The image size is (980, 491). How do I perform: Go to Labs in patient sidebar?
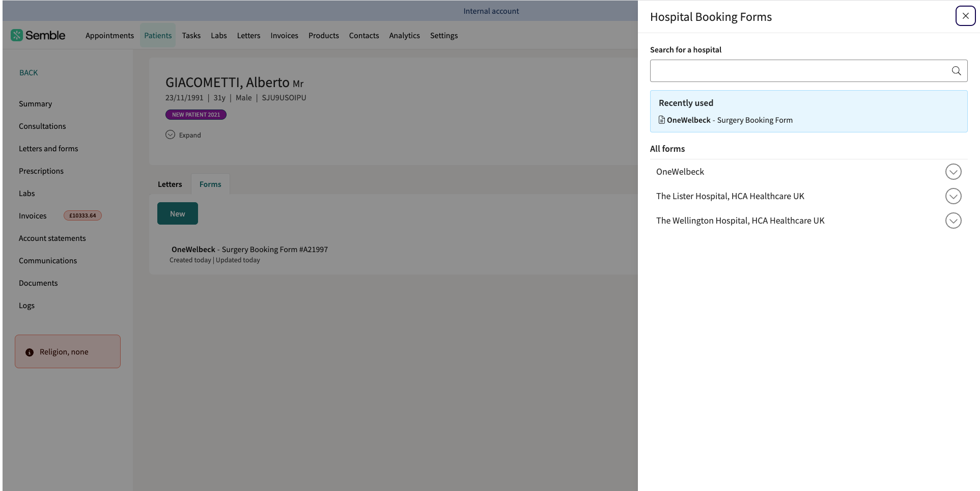tap(27, 194)
